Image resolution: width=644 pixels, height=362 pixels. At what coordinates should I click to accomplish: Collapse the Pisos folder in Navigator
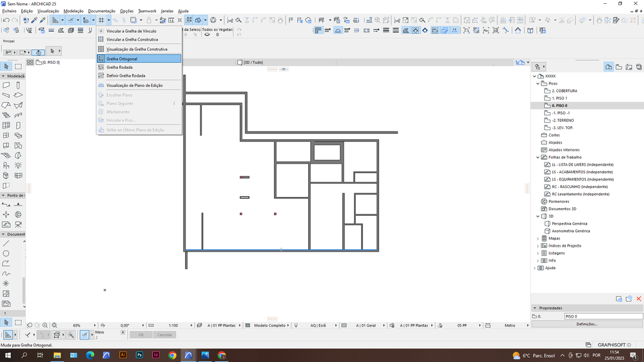[x=538, y=83]
